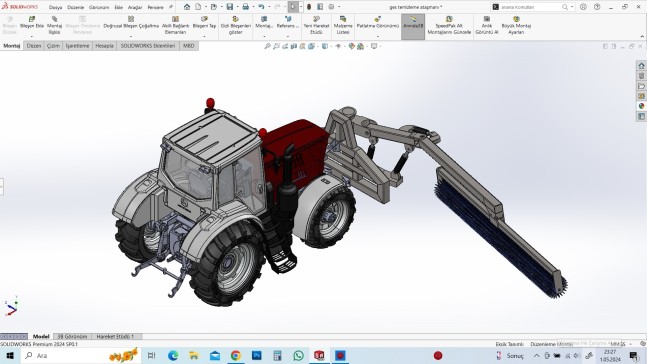Screen dimensions: 647x364
Task: Expand the Options gear dropdown arrow
Action: [x=339, y=7]
